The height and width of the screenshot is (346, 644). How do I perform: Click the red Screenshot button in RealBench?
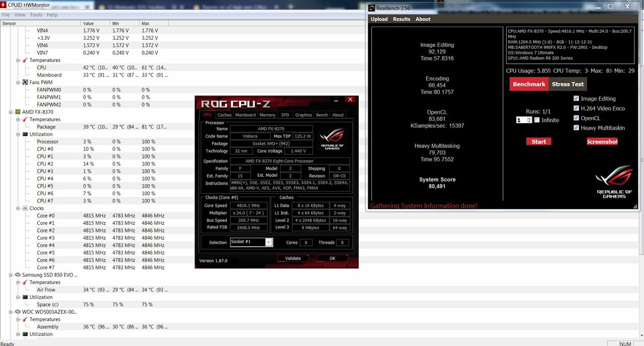point(602,142)
